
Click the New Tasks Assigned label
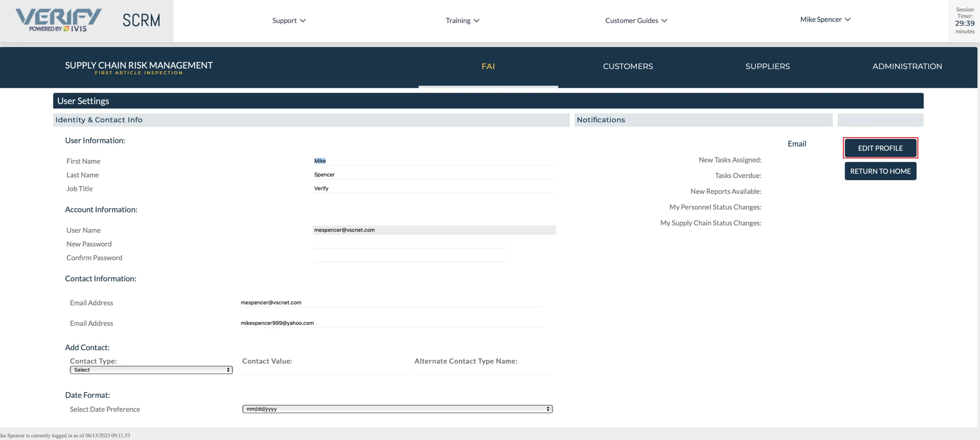pyautogui.click(x=730, y=160)
